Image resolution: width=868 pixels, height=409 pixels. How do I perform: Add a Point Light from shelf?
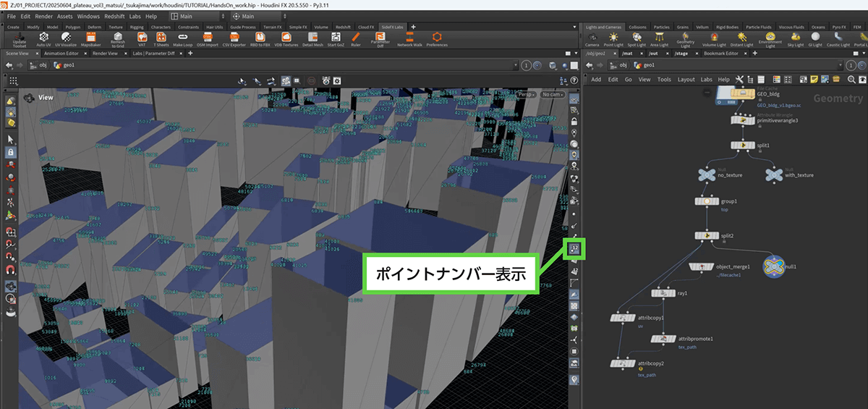(x=613, y=38)
